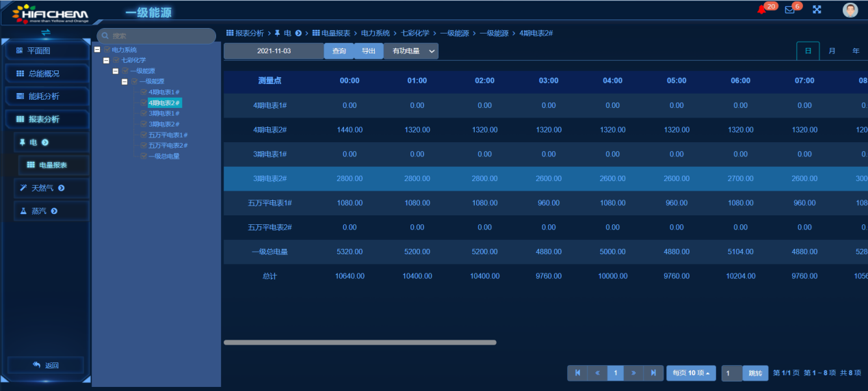Toggle the 3期电表1# tree checkbox
This screenshot has height=391, width=868.
tap(144, 113)
